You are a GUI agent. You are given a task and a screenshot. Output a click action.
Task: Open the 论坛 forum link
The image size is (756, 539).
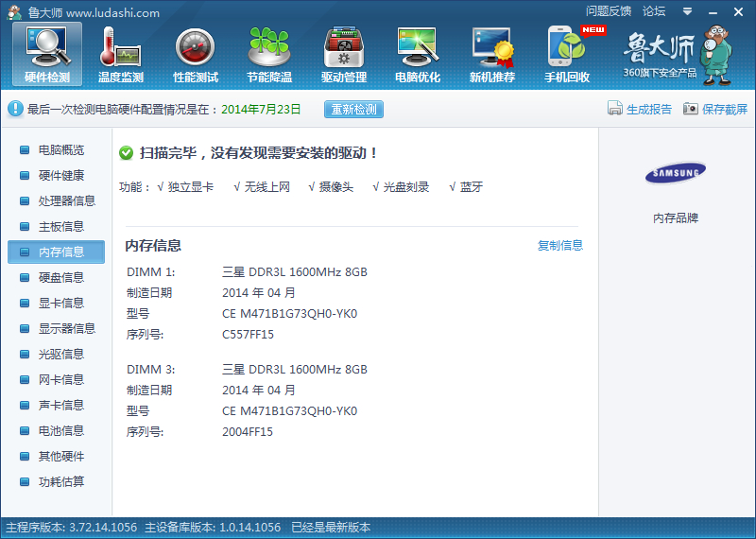click(654, 11)
